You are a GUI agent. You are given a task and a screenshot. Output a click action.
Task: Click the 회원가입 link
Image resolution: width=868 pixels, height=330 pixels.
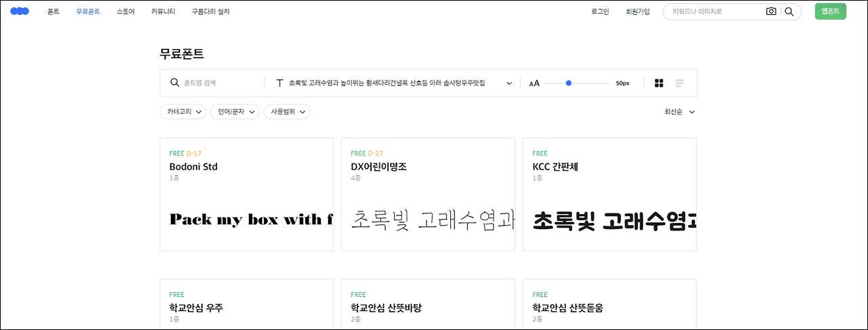[x=637, y=12]
